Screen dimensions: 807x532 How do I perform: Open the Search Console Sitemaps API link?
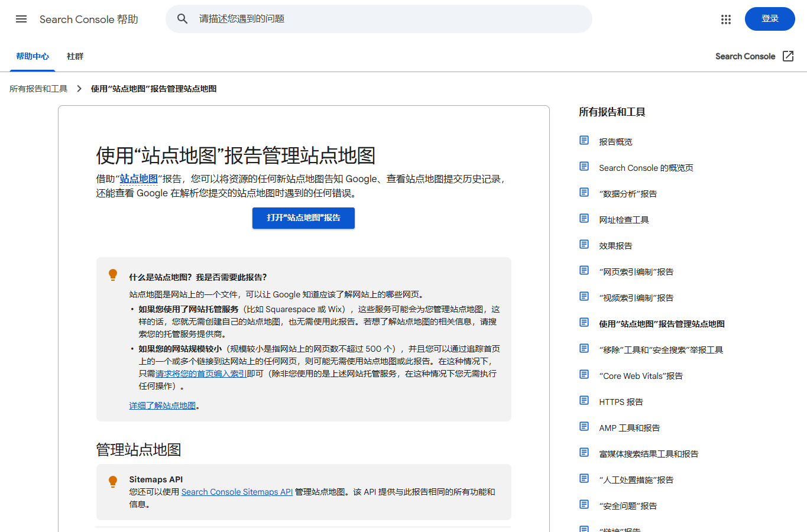coord(237,492)
